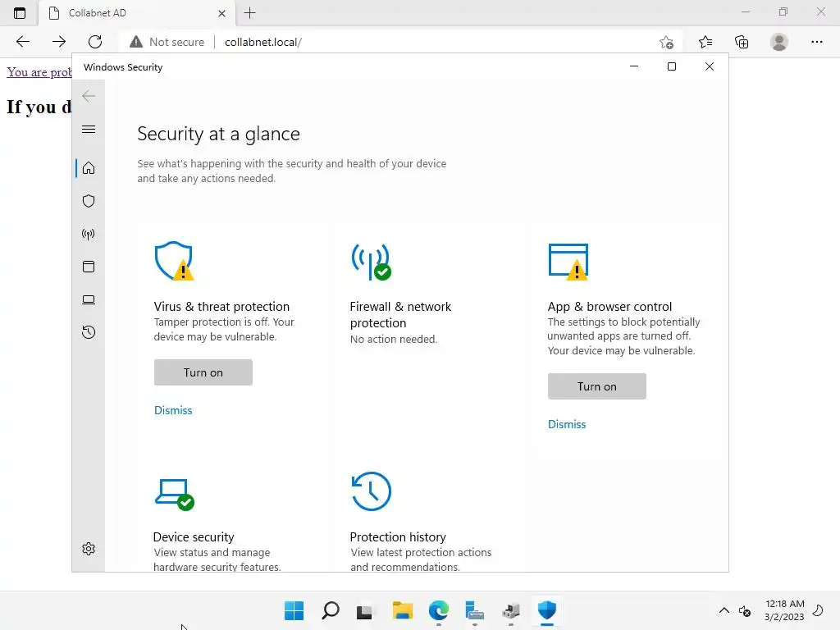Open Edge Settings and more menu
The width and height of the screenshot is (840, 630).
point(816,42)
